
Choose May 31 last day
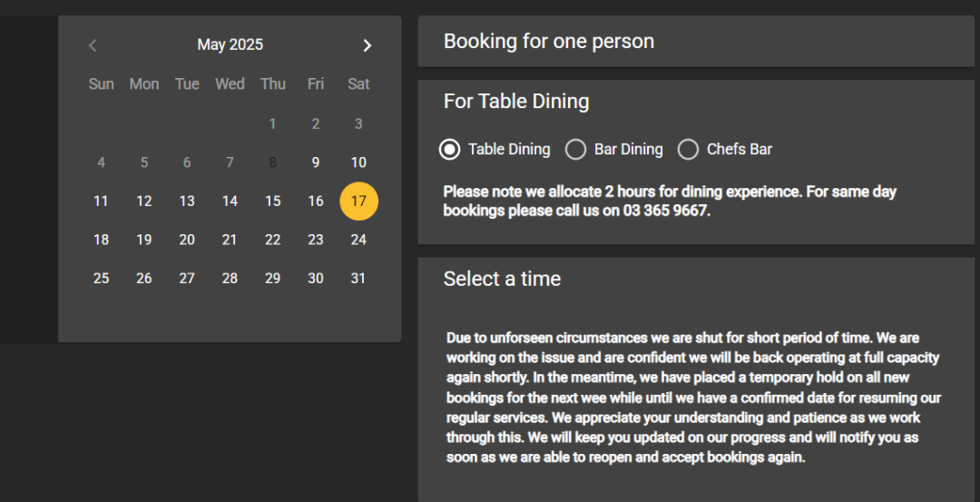pos(358,279)
